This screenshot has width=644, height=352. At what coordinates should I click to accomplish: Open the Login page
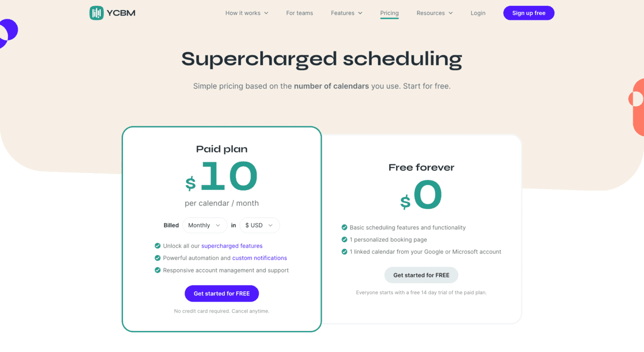coord(478,13)
